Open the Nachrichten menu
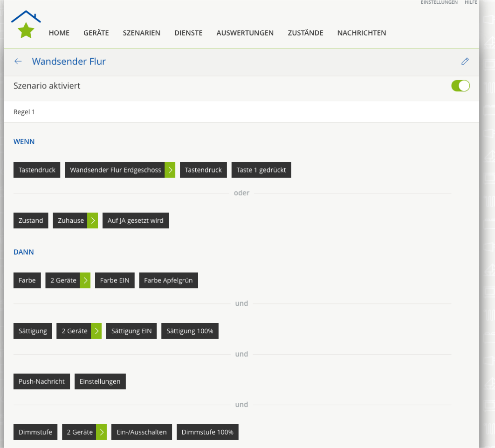The width and height of the screenshot is (495, 448). coord(362,33)
